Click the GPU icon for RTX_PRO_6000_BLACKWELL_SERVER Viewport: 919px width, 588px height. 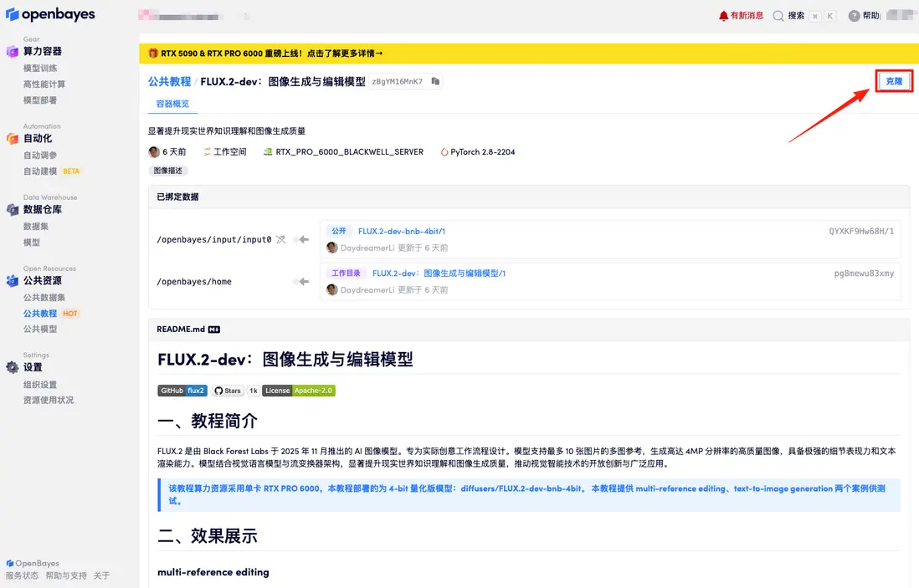[x=268, y=151]
